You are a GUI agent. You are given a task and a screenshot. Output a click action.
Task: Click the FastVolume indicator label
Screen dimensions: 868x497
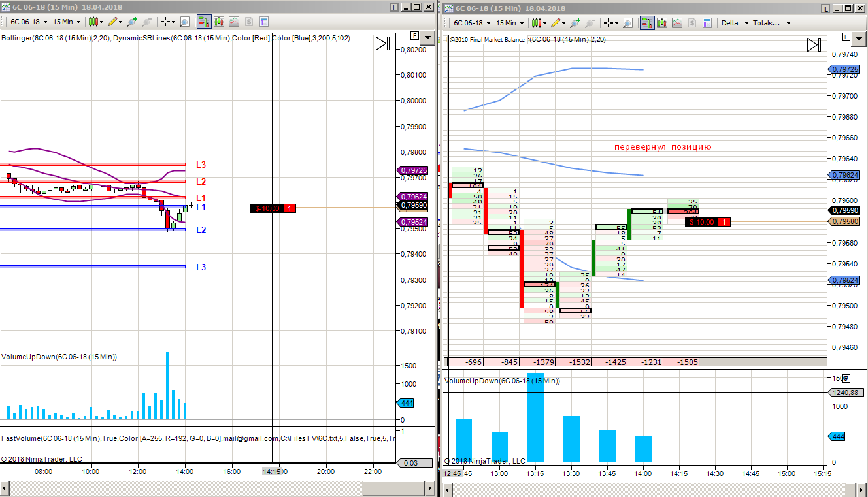199,438
